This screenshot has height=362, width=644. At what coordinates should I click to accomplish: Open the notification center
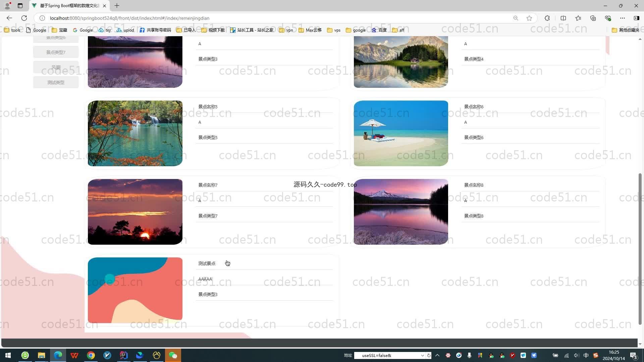pos(634,355)
